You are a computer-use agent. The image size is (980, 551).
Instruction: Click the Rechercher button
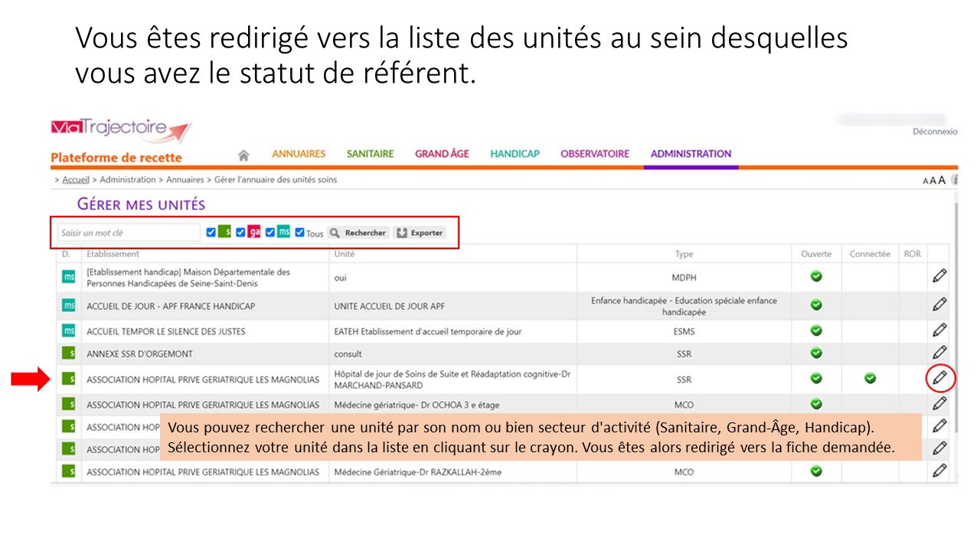[358, 233]
